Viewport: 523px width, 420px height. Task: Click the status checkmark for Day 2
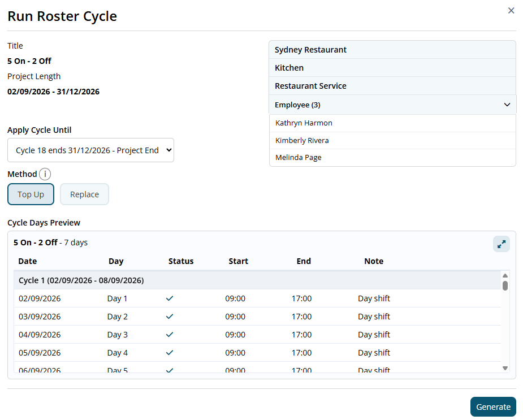coord(170,316)
